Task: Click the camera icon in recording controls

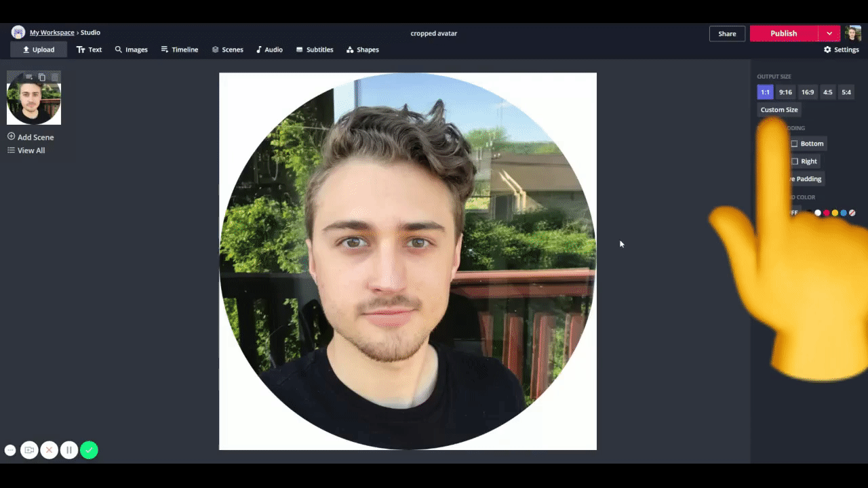Action: pyautogui.click(x=29, y=450)
